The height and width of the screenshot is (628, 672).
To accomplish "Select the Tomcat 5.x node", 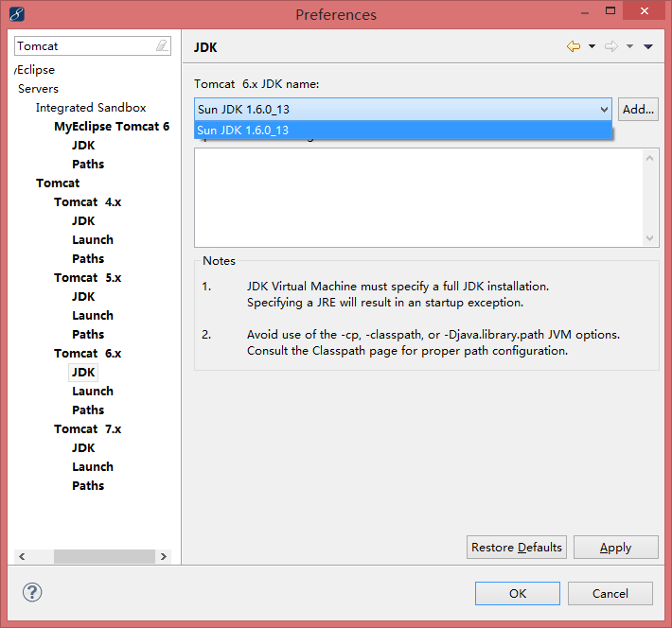I will (x=87, y=278).
